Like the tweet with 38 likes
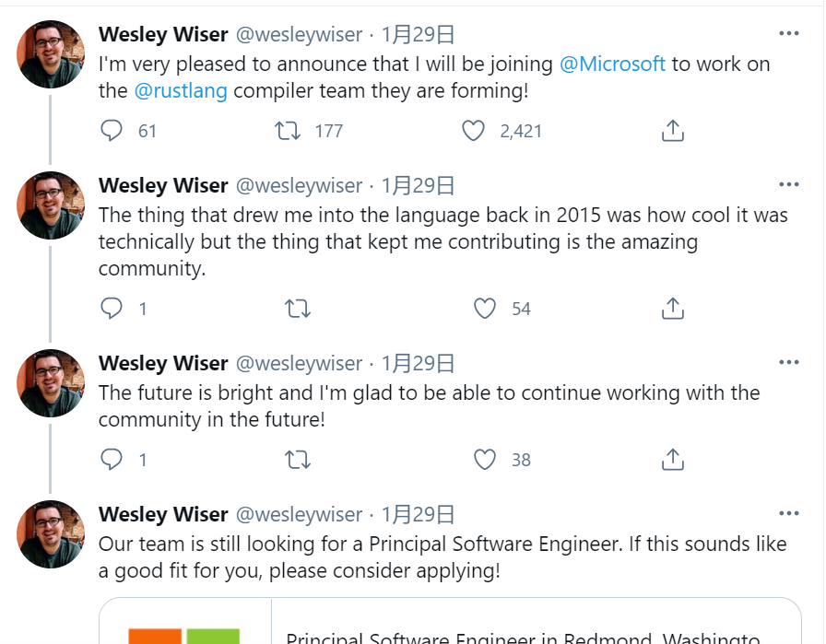 coord(485,459)
